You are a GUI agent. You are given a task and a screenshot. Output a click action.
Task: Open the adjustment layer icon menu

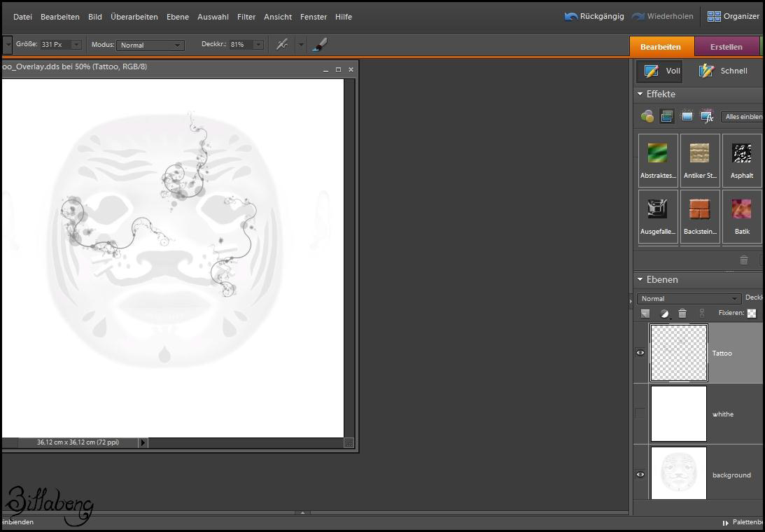pos(664,314)
